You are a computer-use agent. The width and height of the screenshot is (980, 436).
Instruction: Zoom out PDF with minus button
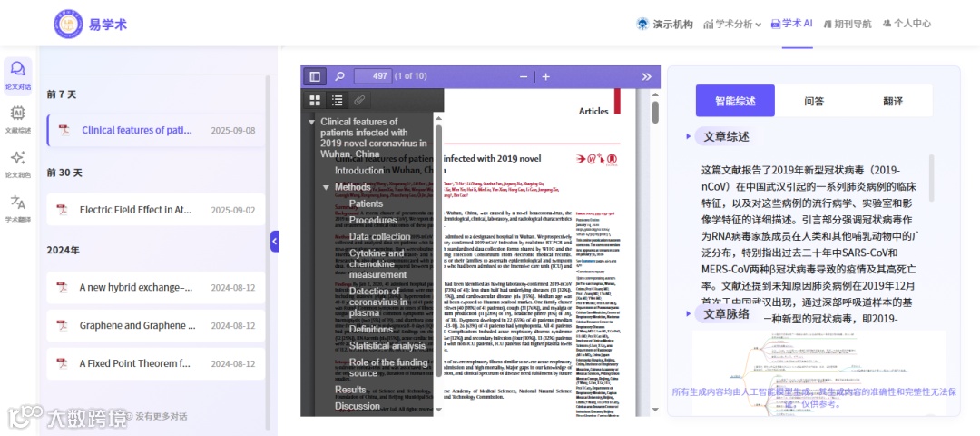click(x=524, y=76)
